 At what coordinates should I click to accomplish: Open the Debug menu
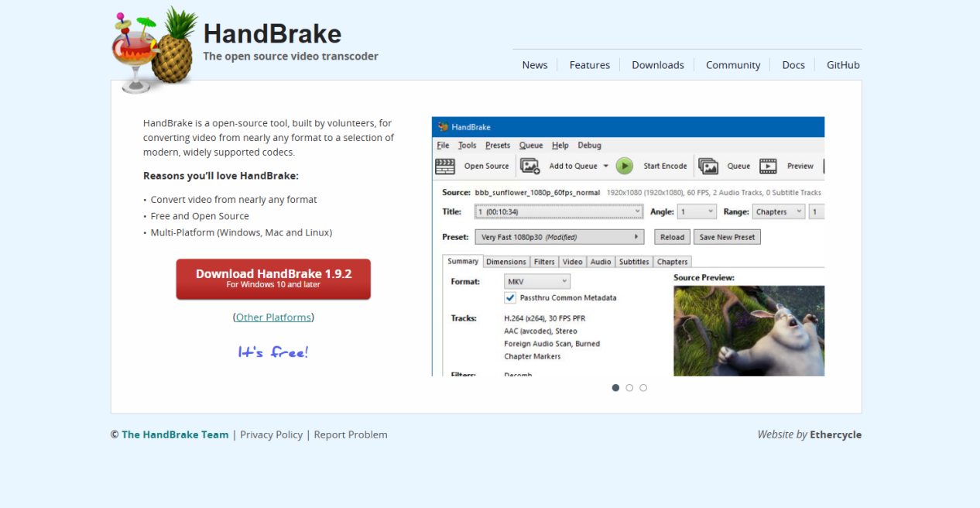(589, 145)
